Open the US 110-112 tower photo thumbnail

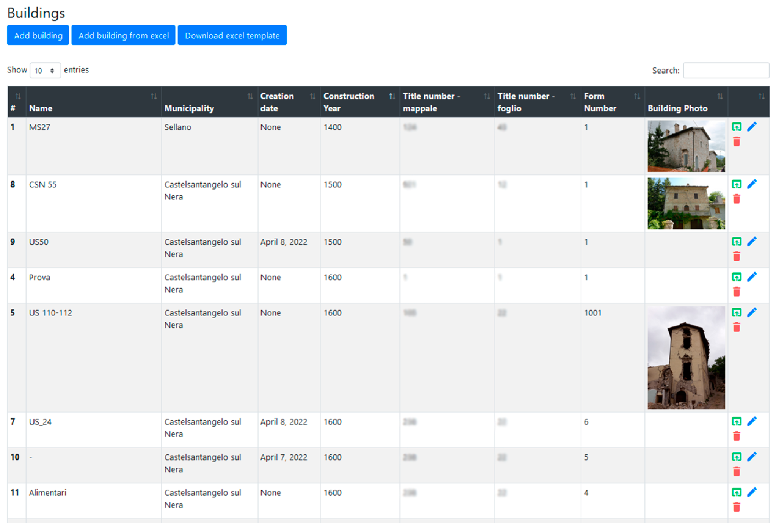[686, 357]
